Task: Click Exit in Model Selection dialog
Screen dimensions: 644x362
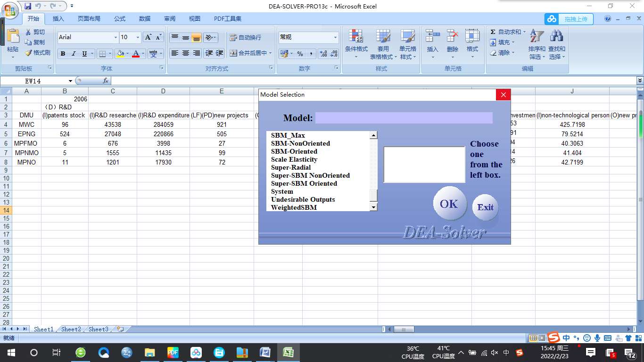Action: click(x=485, y=207)
